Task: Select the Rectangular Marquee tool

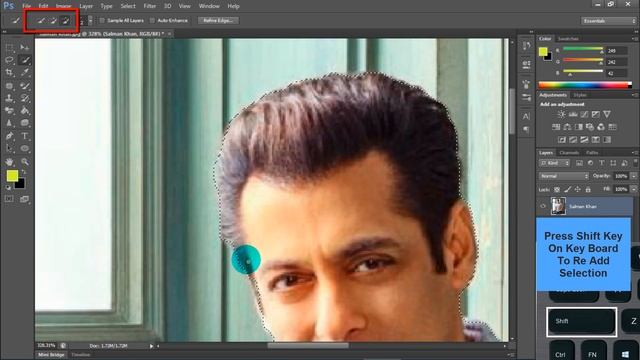Action: 9,48
